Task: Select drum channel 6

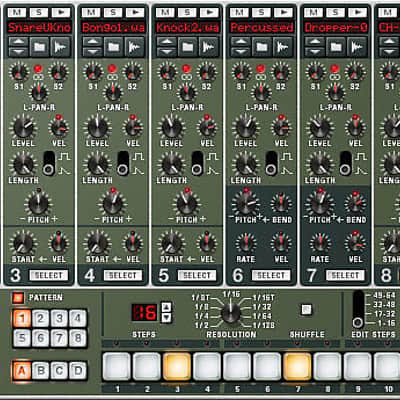Action: click(x=271, y=275)
